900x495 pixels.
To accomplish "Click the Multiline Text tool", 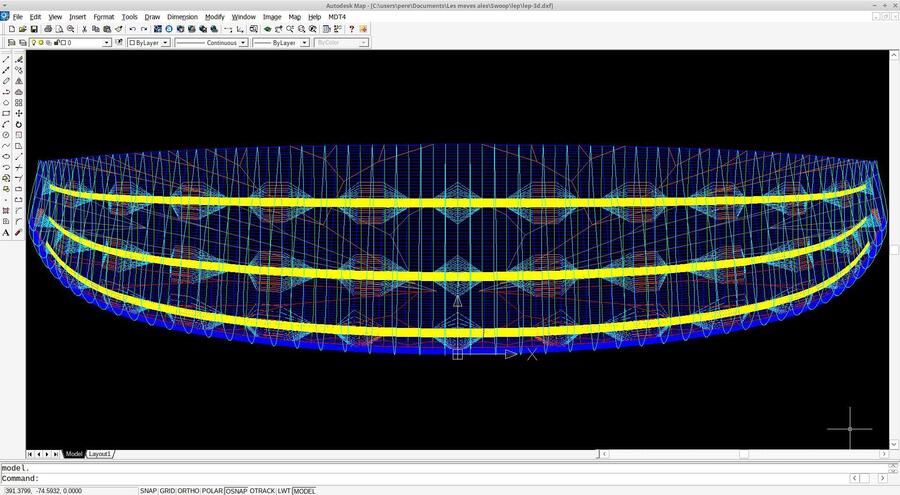I will pyautogui.click(x=6, y=232).
